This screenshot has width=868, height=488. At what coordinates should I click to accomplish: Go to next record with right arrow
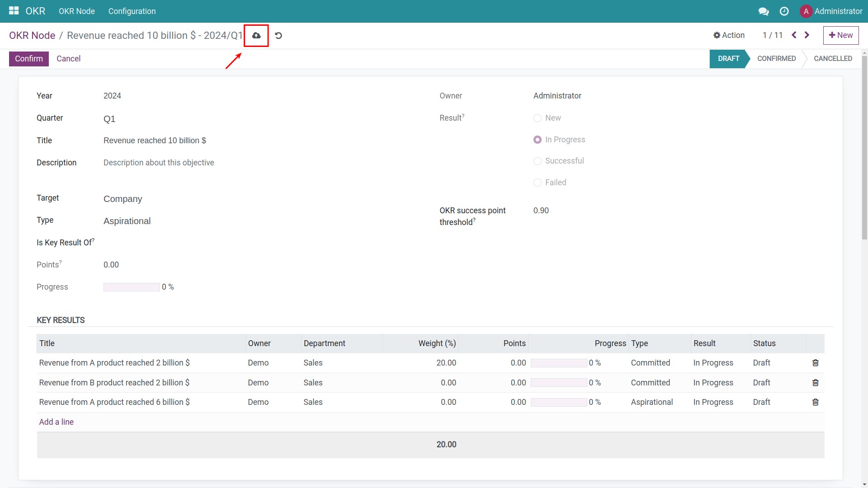pos(807,35)
